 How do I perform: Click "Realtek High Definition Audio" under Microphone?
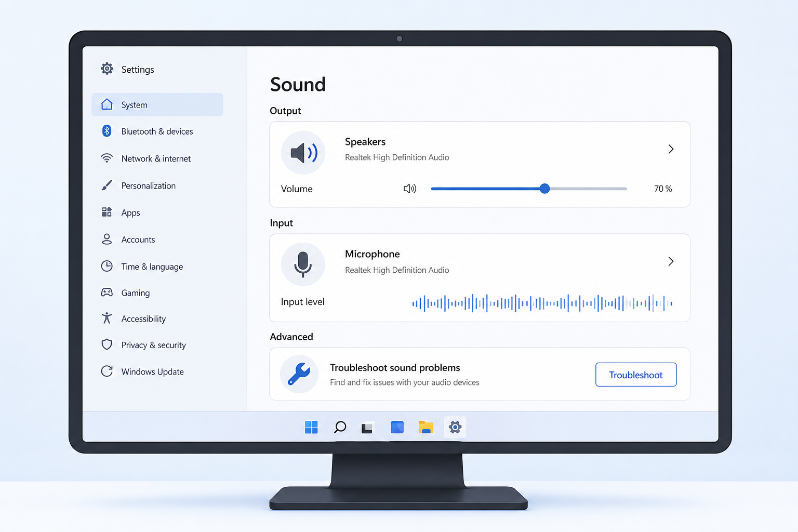click(x=397, y=270)
